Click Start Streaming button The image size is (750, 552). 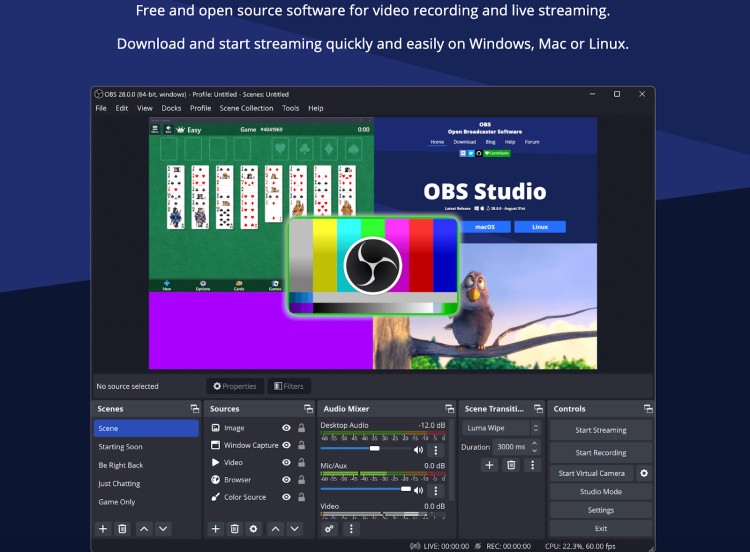601,430
